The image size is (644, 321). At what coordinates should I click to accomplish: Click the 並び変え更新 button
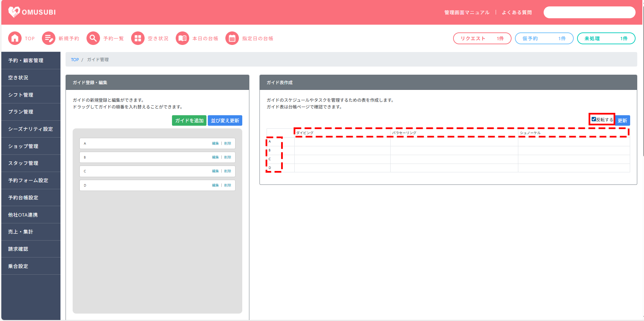pyautogui.click(x=225, y=121)
